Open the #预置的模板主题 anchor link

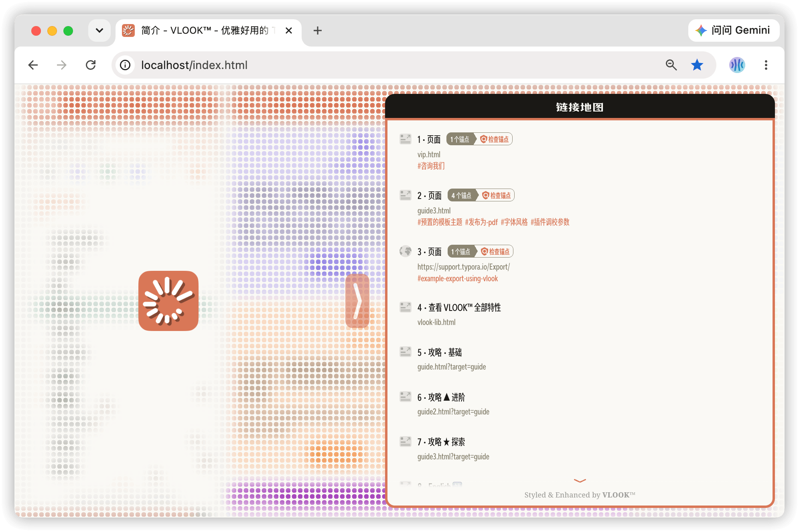(x=440, y=222)
